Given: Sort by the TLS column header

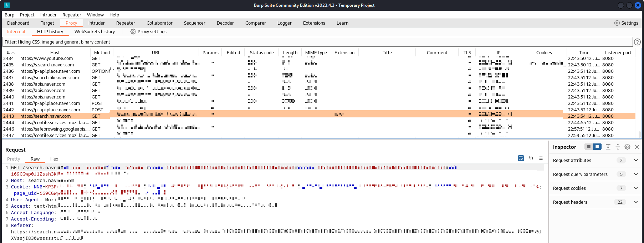Looking at the screenshot, I should pyautogui.click(x=467, y=53).
